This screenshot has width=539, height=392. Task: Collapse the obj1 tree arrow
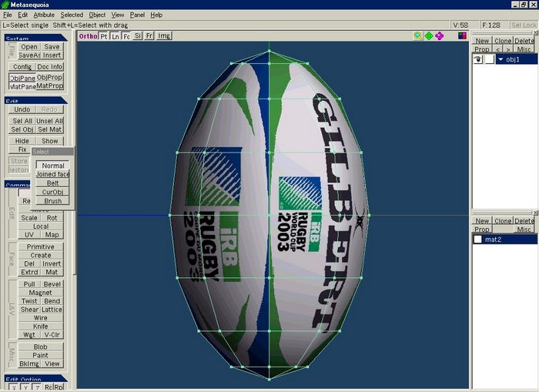(501, 59)
